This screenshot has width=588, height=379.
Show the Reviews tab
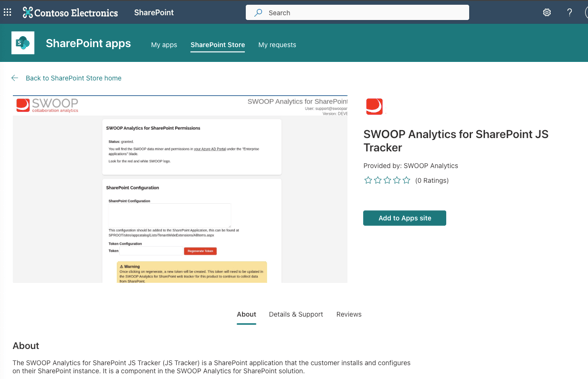tap(349, 314)
